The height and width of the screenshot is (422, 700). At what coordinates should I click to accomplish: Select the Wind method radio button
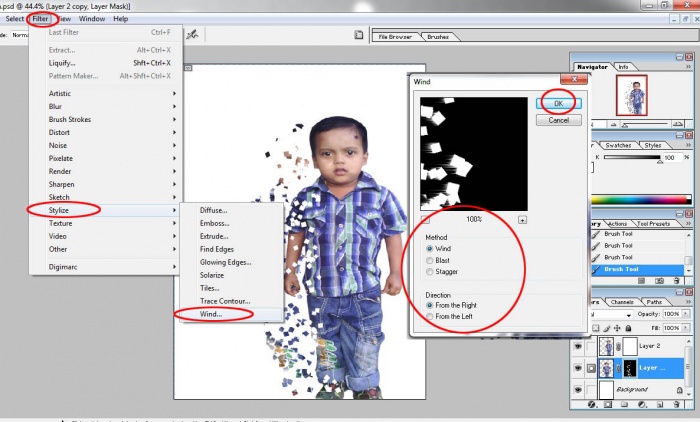pos(429,249)
